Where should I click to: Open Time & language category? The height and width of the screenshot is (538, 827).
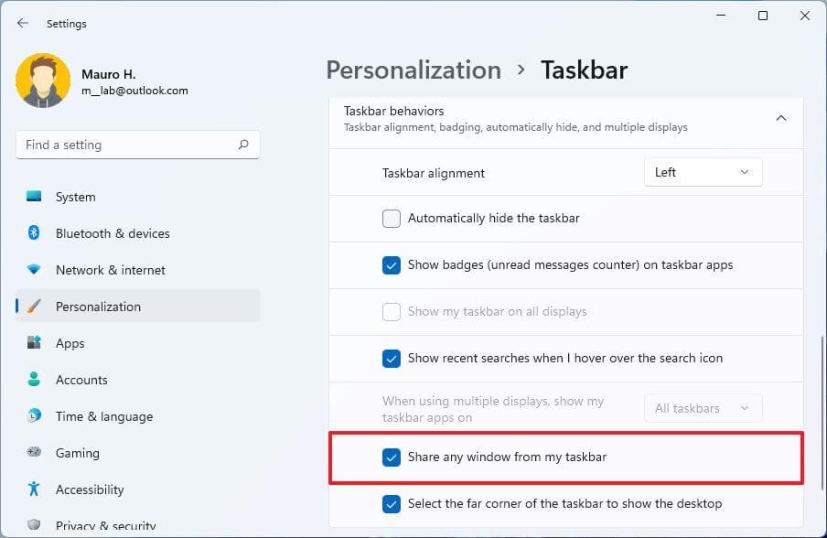point(138,416)
